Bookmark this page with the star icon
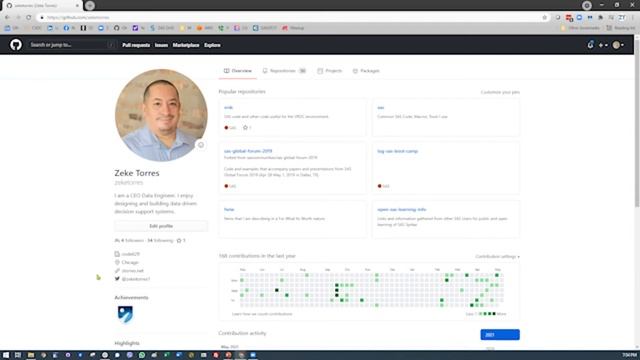The height and width of the screenshot is (360, 640). 544,18
